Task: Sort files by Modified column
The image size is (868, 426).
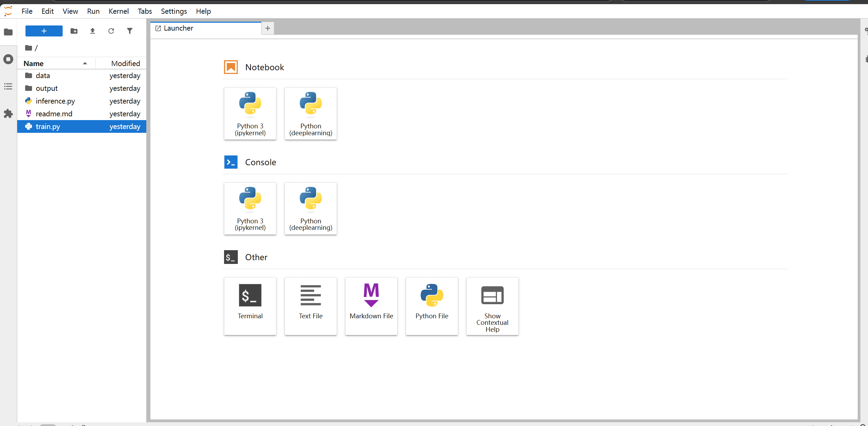Action: (x=125, y=63)
